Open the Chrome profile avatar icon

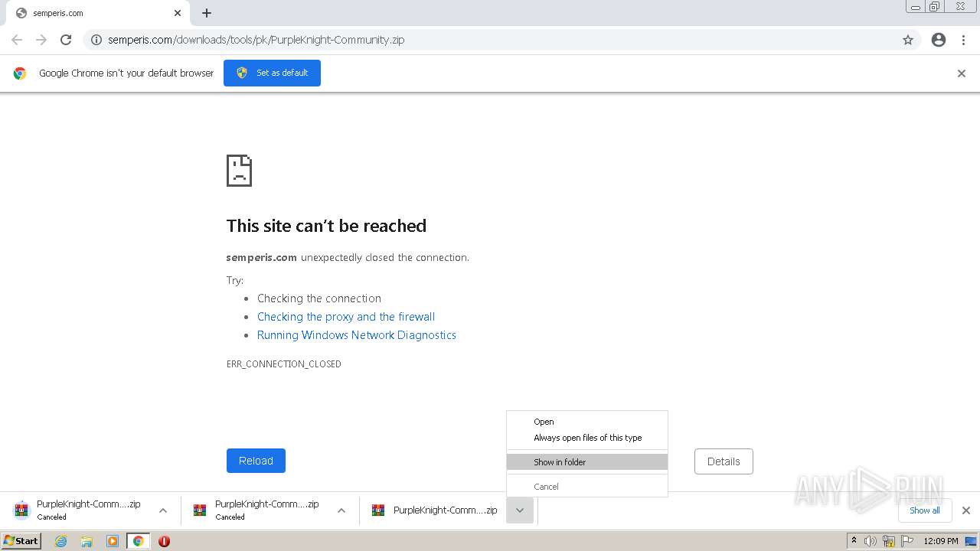(939, 40)
